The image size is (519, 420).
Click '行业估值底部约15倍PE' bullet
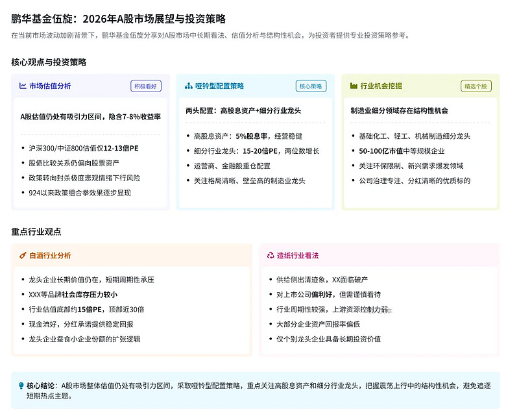point(86,310)
